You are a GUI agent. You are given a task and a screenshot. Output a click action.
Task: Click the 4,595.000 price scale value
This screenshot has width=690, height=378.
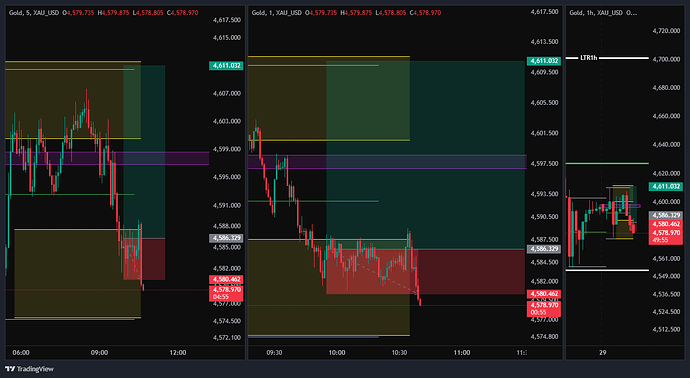coord(227,177)
